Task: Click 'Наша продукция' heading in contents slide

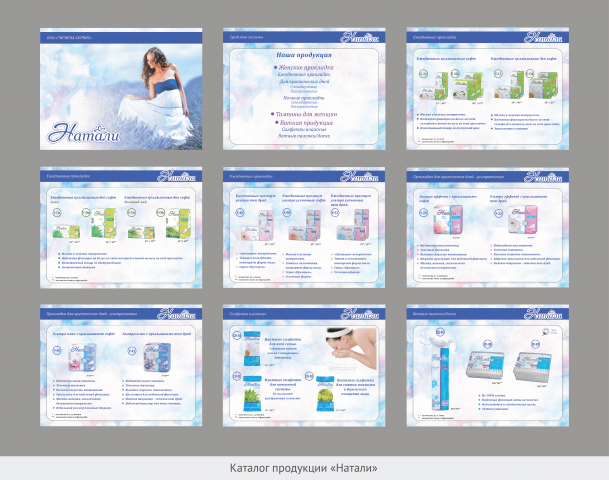Action: tap(304, 55)
